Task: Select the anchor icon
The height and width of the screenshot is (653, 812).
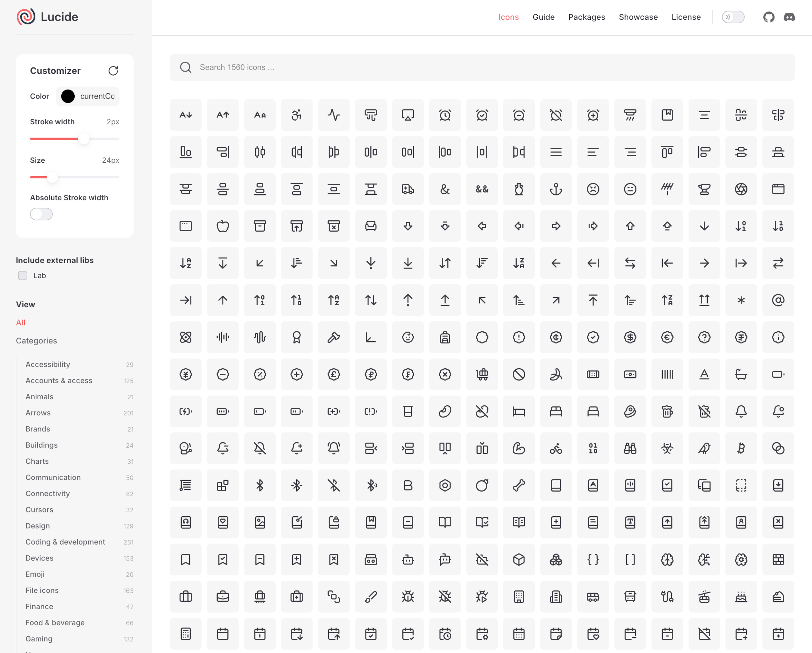Action: pos(556,190)
